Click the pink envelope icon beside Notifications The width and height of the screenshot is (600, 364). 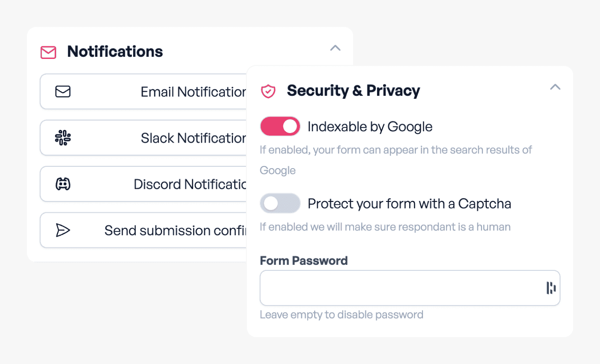tap(48, 52)
